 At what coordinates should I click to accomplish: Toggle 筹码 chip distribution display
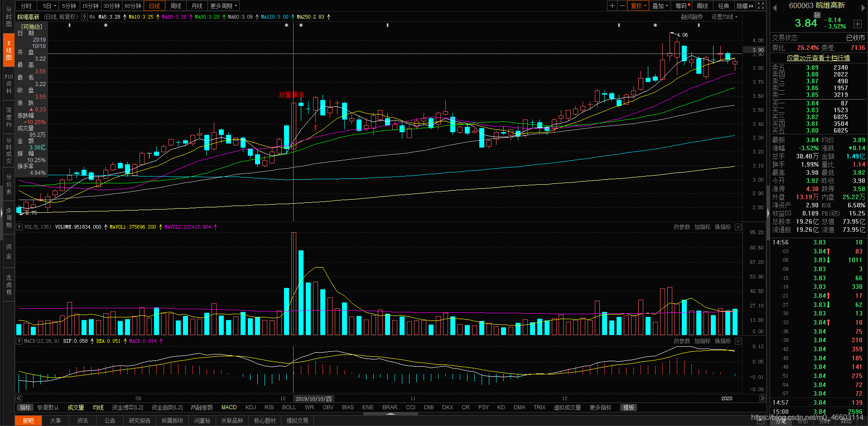coord(683,6)
